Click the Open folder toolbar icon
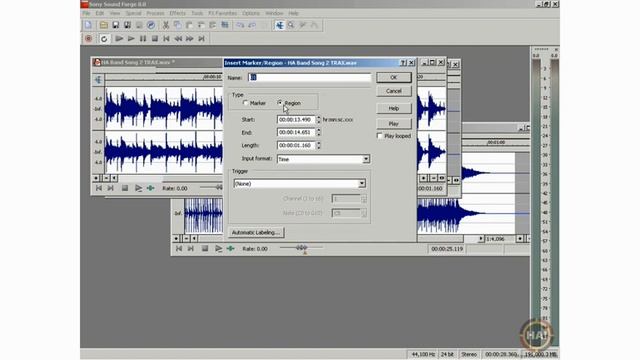 pos(104,25)
